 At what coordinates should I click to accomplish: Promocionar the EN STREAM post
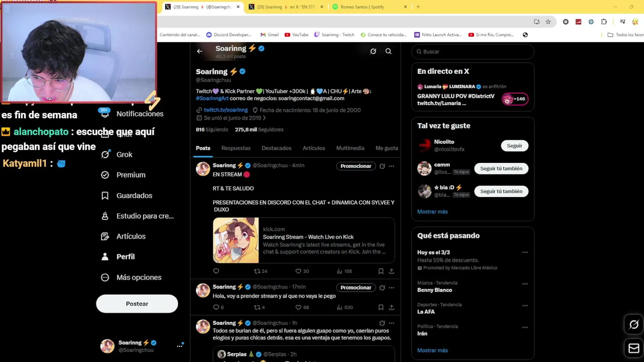click(x=356, y=166)
